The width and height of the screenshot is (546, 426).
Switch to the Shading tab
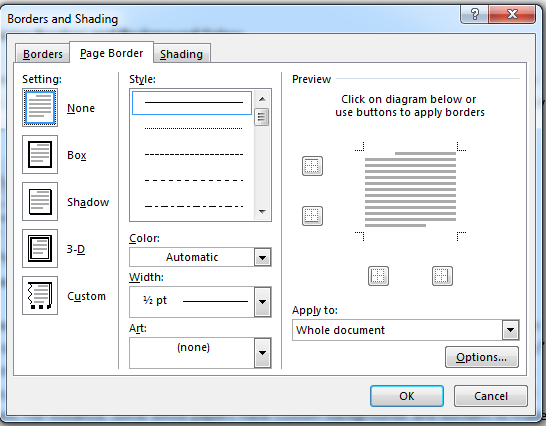pyautogui.click(x=181, y=54)
